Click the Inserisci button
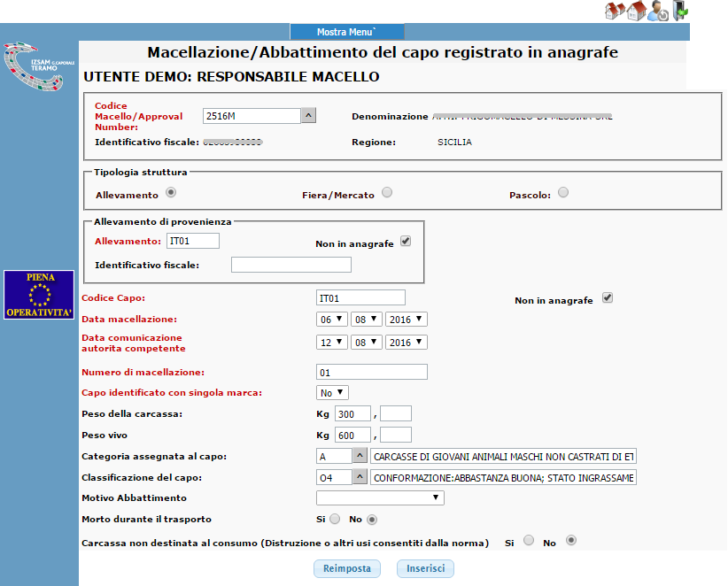Screen dimensions: 728x586 click(x=425, y=568)
